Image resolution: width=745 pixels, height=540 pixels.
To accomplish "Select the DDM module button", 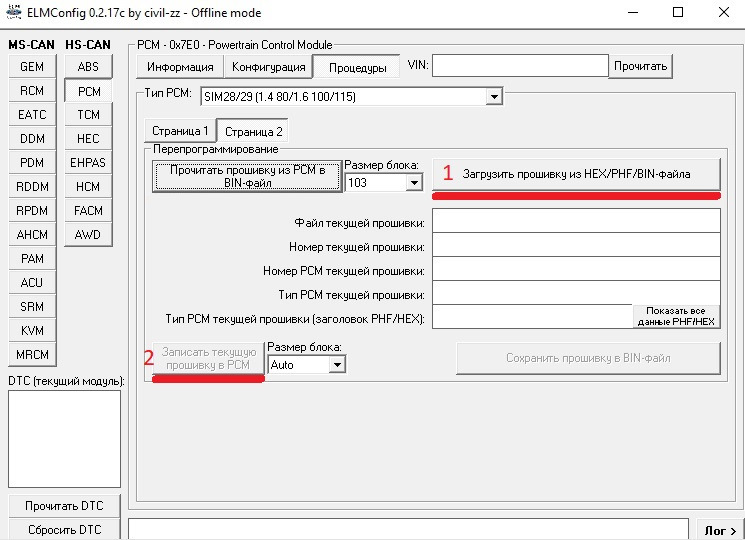I will point(32,139).
